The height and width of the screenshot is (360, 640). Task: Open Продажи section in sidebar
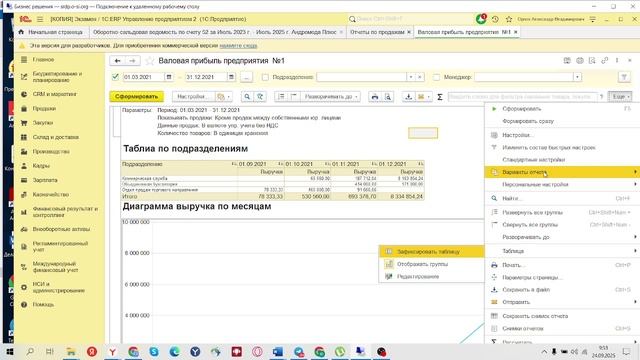coord(44,109)
